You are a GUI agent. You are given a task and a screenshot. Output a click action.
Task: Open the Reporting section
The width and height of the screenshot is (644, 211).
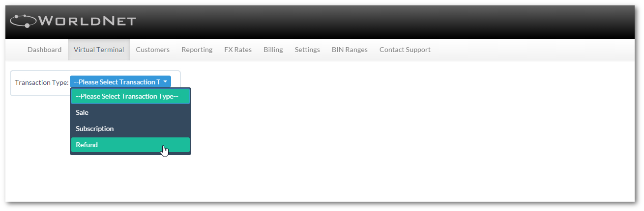click(x=197, y=50)
